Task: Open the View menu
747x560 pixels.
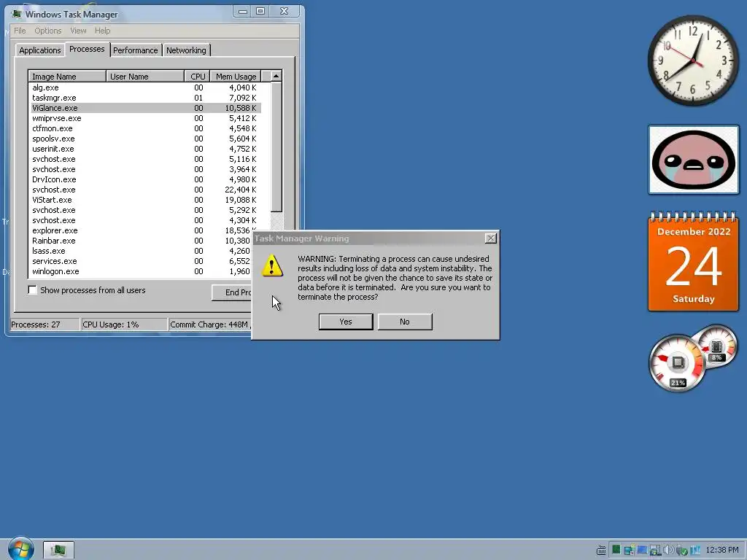Action: 78,31
